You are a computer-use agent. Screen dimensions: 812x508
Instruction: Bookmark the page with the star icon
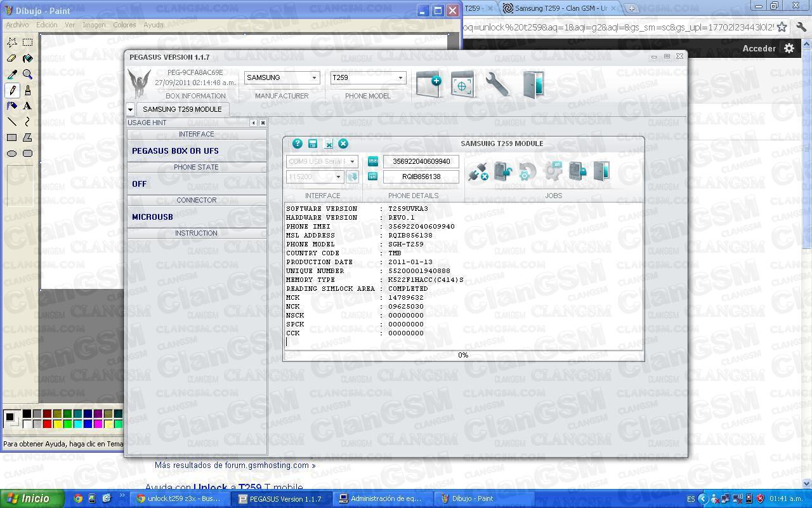pos(782,27)
